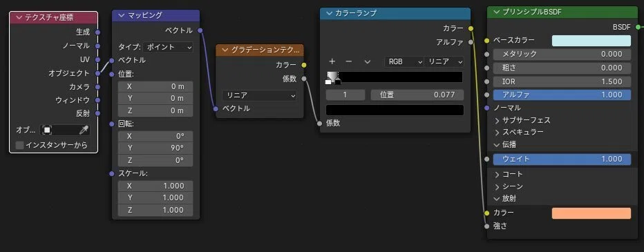Click the color ramp カラー output socket

coord(471,28)
